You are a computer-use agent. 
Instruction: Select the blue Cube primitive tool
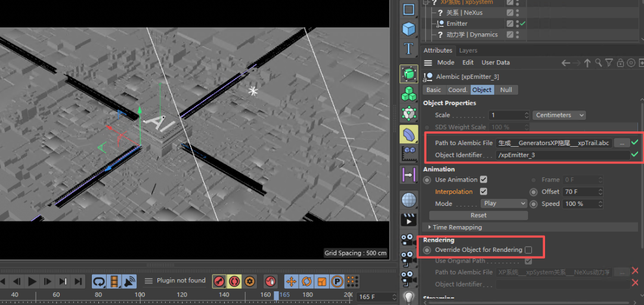[x=408, y=29]
